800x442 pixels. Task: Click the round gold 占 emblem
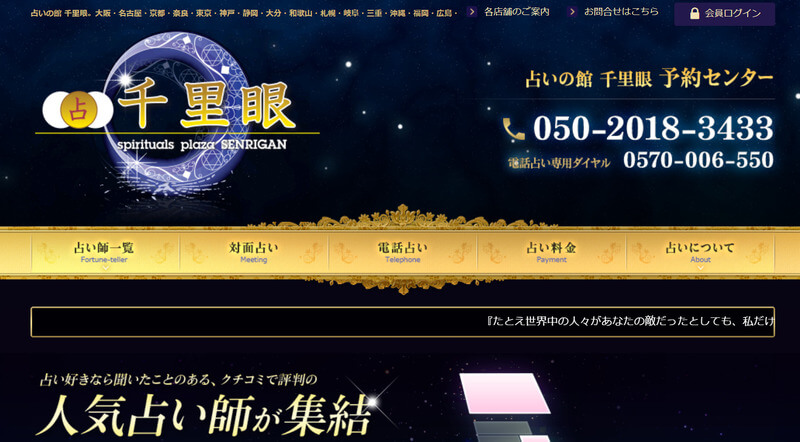78,110
